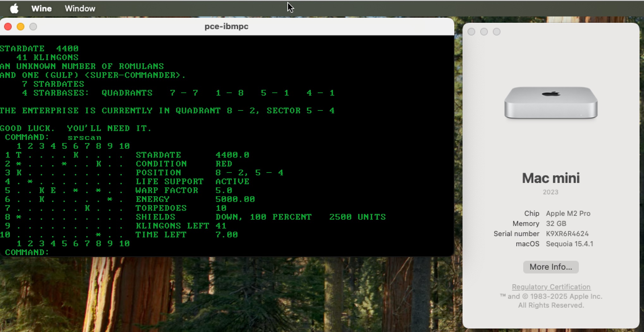
Task: Click the macOS Sequoia 15.4.1 version text
Action: click(x=569, y=244)
